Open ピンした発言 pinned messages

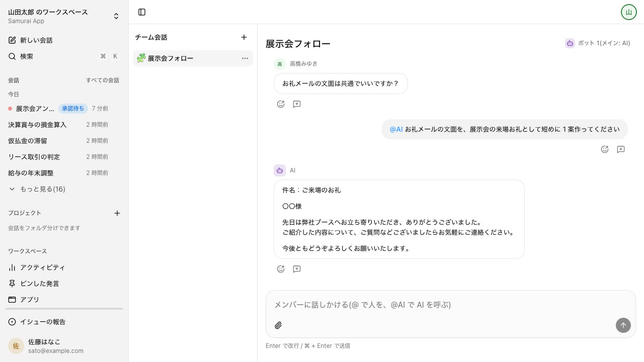pyautogui.click(x=64, y=284)
